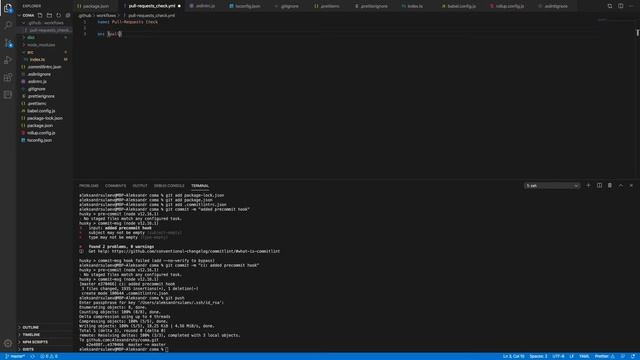Open the Run and Debug view
640x360 pixels.
click(8, 60)
